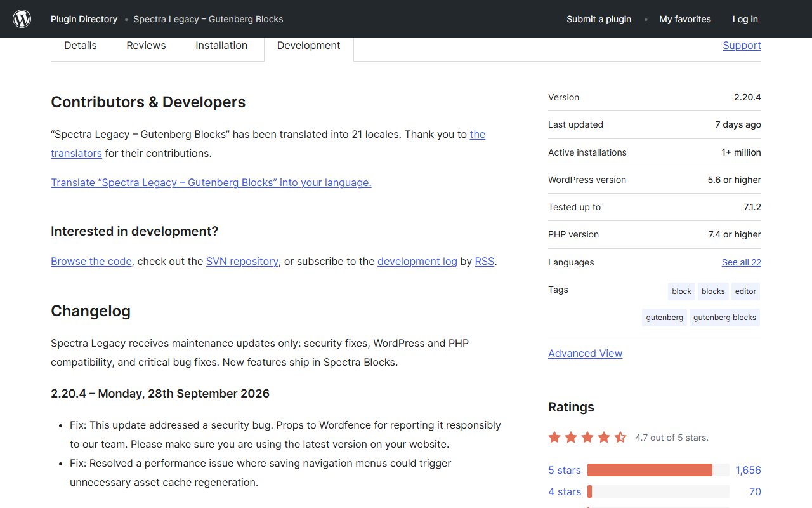The image size is (812, 508).
Task: Open the Browse the code link
Action: [x=91, y=261]
